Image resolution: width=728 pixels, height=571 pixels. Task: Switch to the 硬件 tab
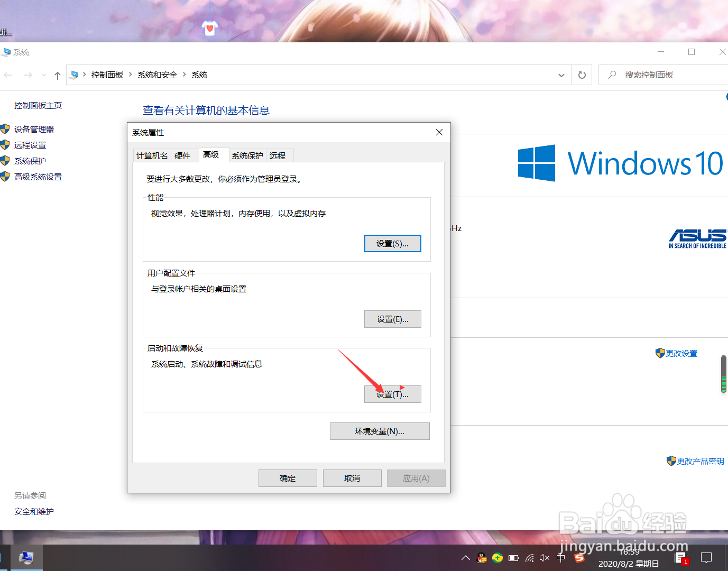click(x=184, y=155)
